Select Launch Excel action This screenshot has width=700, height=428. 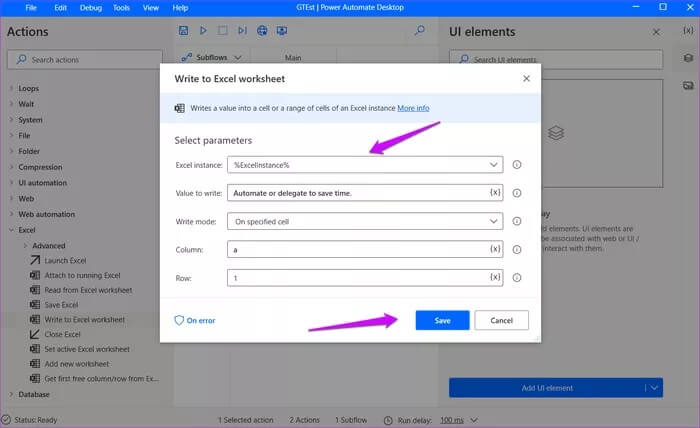pos(65,260)
